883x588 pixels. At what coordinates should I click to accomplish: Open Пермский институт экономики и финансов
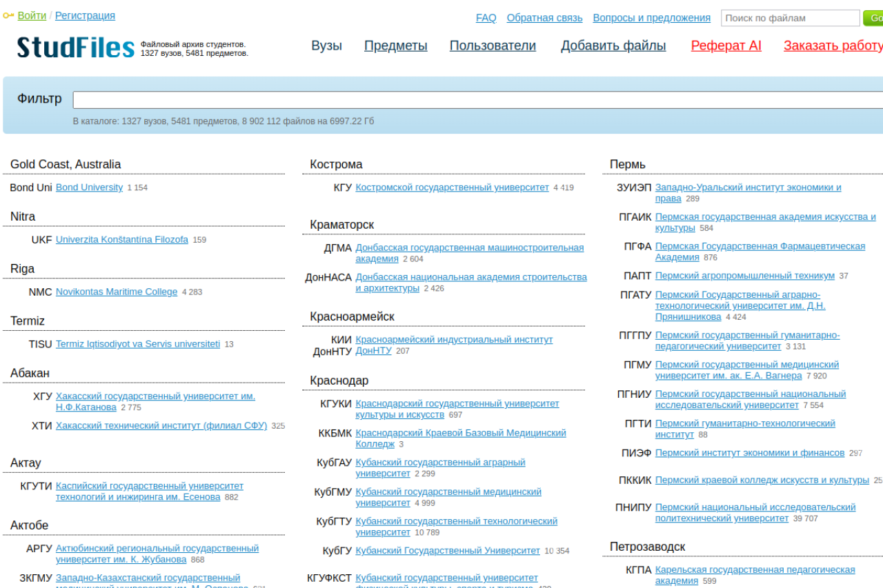tap(750, 453)
